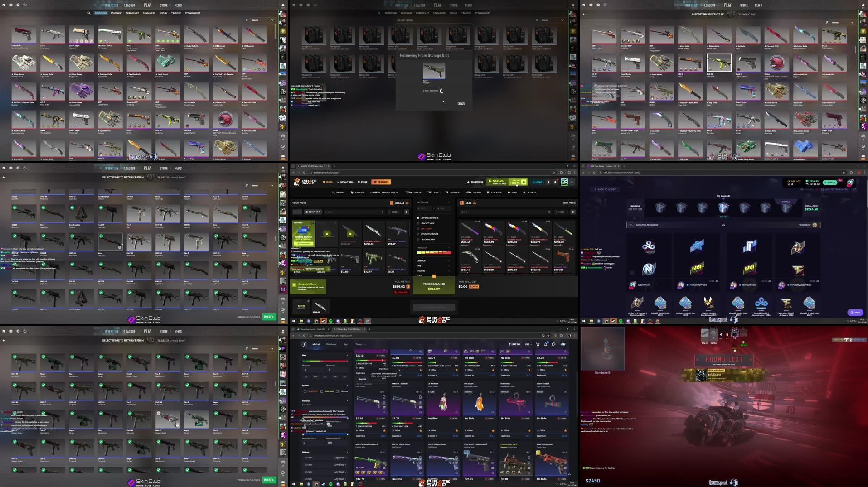Toggle Stacked View on PirateSwap
The width and height of the screenshot is (868, 487).
(x=418, y=223)
